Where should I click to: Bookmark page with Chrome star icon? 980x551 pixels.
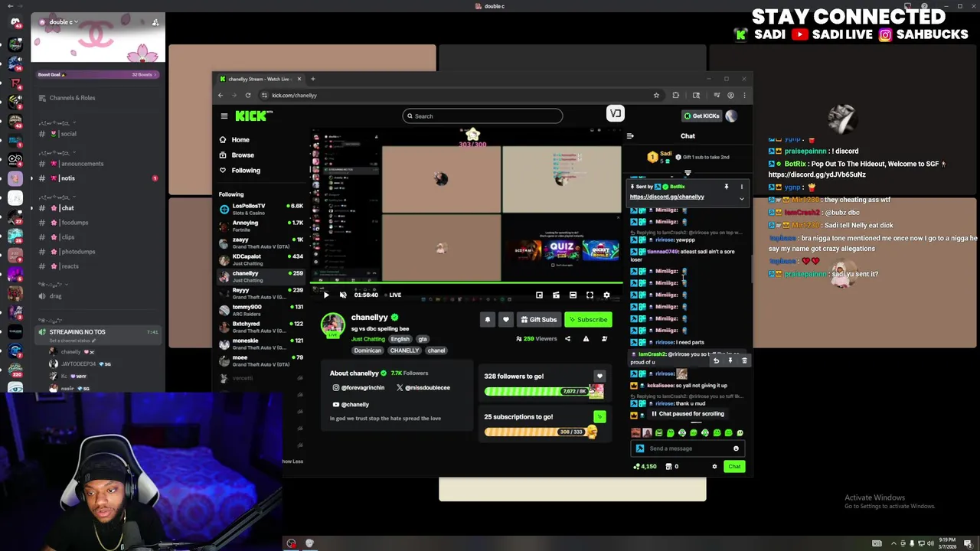tap(656, 96)
